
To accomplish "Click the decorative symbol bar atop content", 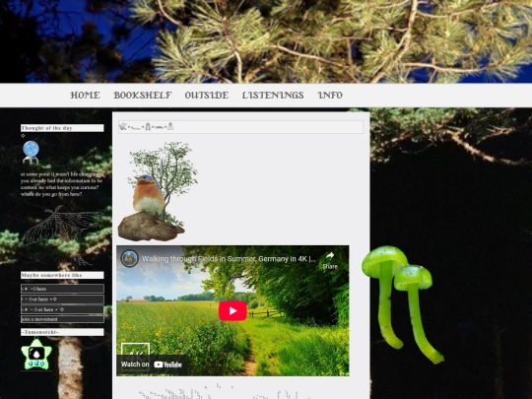I will pyautogui.click(x=241, y=127).
